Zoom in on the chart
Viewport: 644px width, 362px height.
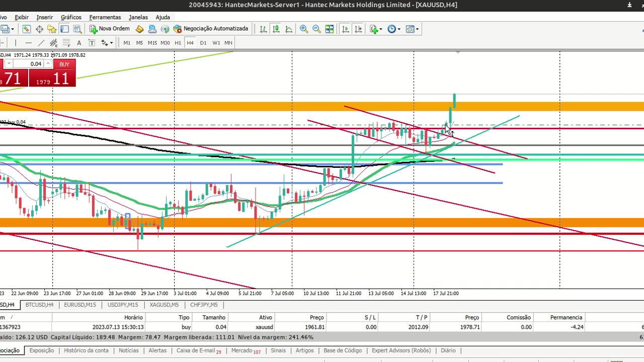pos(304,29)
